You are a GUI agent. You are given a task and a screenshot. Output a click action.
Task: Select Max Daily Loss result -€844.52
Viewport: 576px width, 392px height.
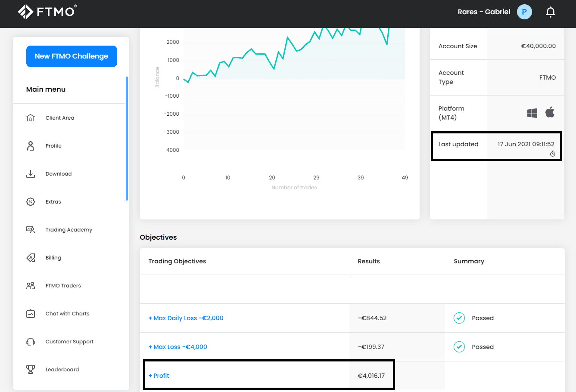point(372,318)
